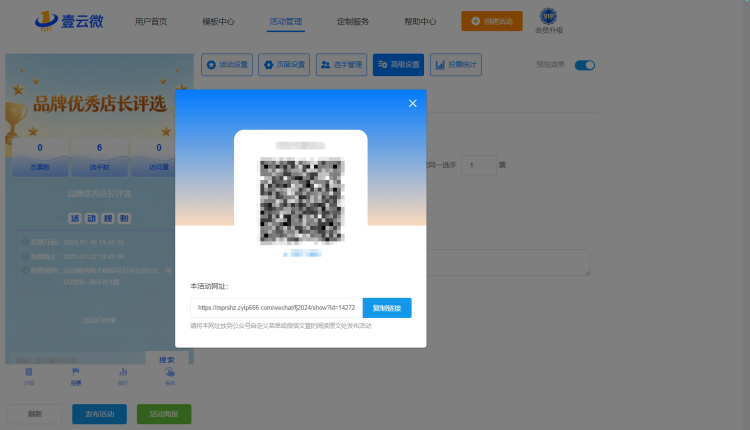Click the QR code image

[x=301, y=201]
